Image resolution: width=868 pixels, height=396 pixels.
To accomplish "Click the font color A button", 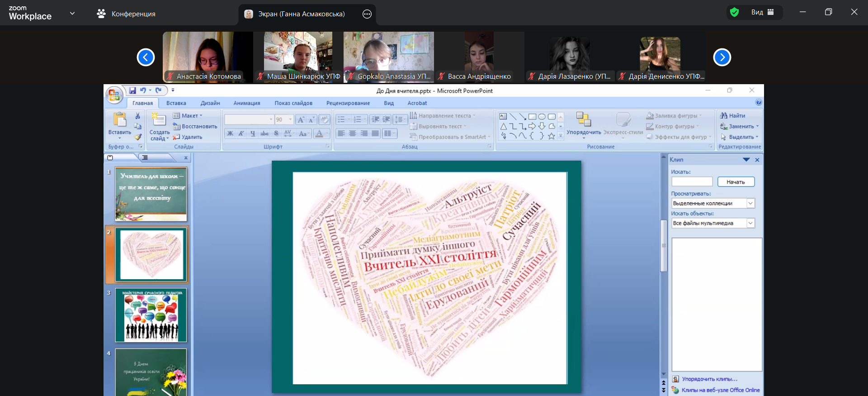I will (319, 134).
